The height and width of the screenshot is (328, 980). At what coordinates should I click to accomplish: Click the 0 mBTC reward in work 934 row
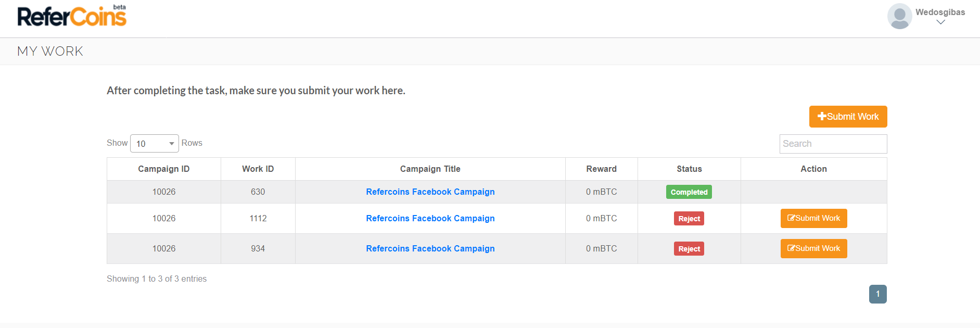[x=602, y=248]
